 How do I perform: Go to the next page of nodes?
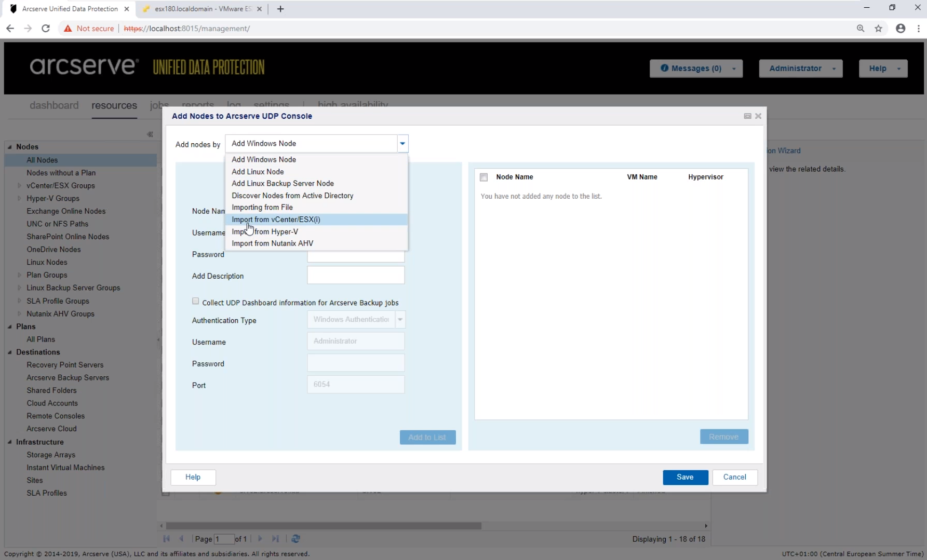[x=260, y=539]
